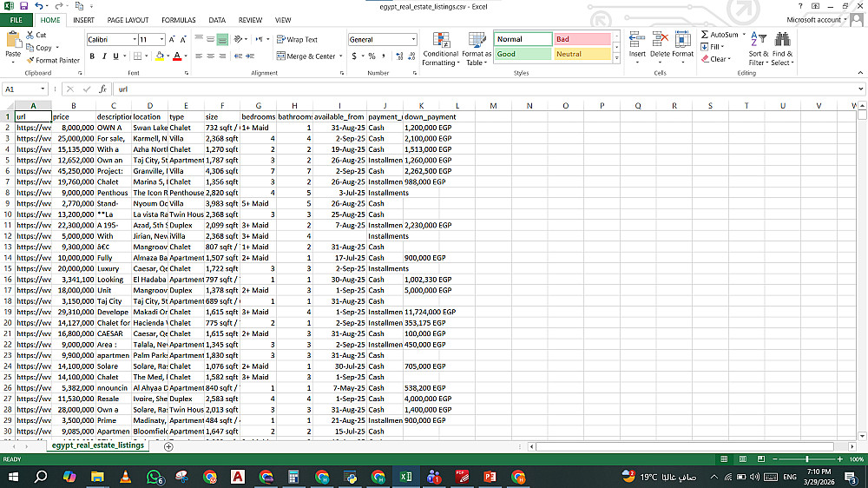Open the Format cells menu icon
868x488 pixels.
click(x=682, y=40)
